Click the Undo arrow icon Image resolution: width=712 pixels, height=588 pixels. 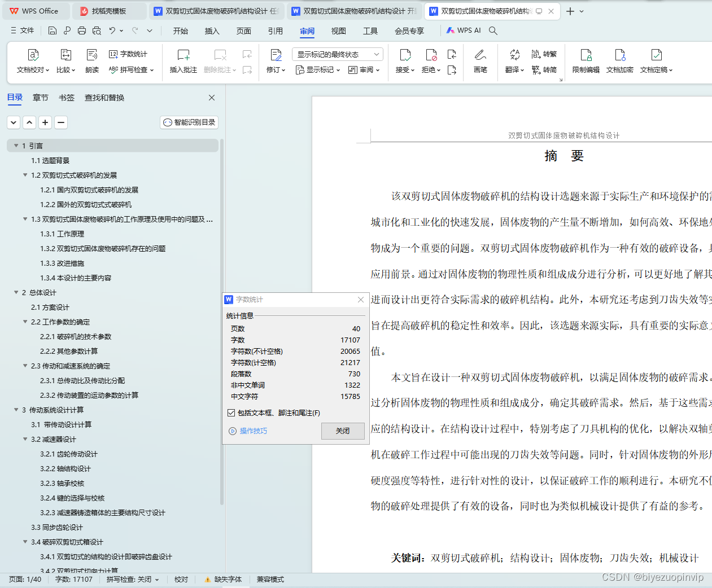tap(112, 30)
